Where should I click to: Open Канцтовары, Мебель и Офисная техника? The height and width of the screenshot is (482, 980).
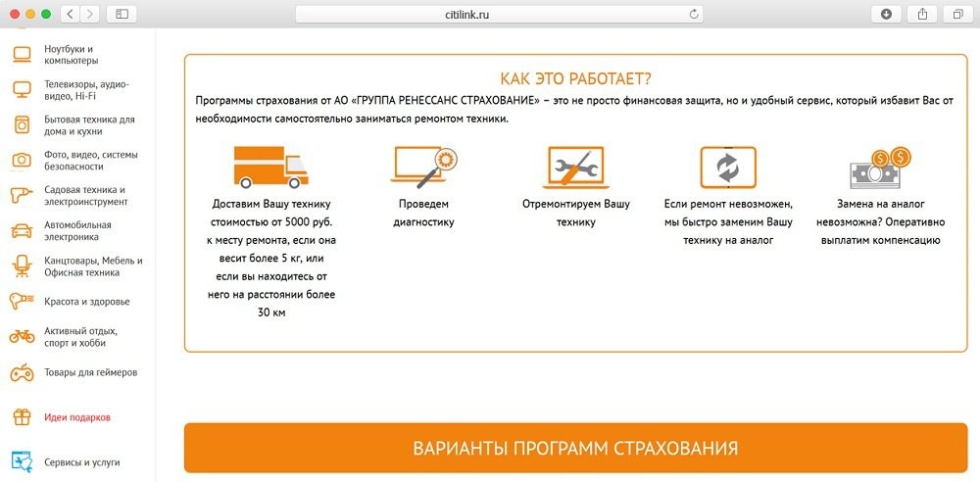[94, 266]
